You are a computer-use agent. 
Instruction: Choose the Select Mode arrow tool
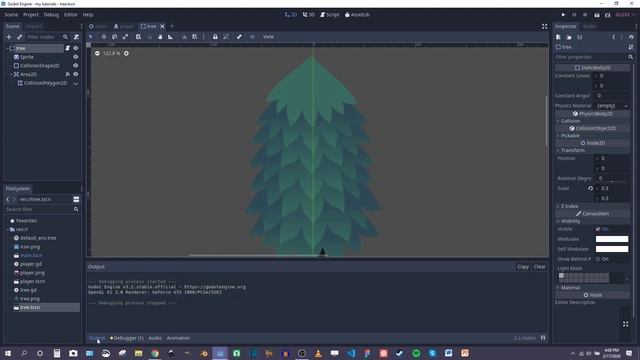[91, 37]
